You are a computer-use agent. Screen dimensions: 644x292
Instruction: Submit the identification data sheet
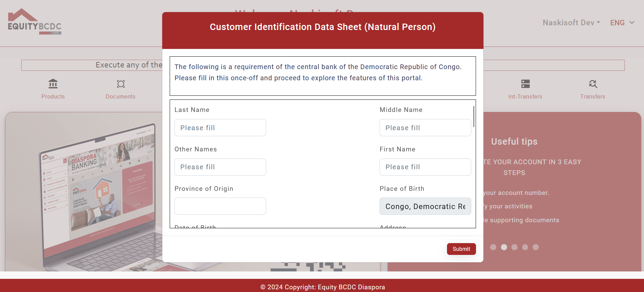coord(461,249)
